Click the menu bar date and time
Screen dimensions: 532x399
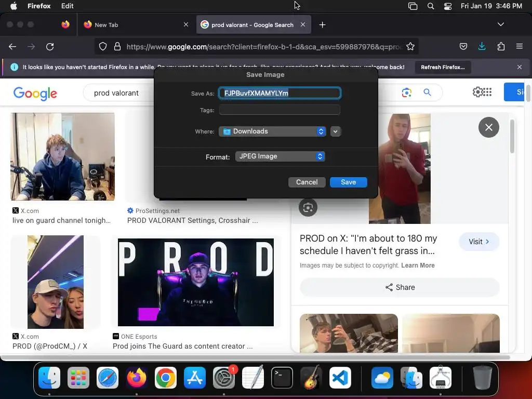pyautogui.click(x=491, y=6)
